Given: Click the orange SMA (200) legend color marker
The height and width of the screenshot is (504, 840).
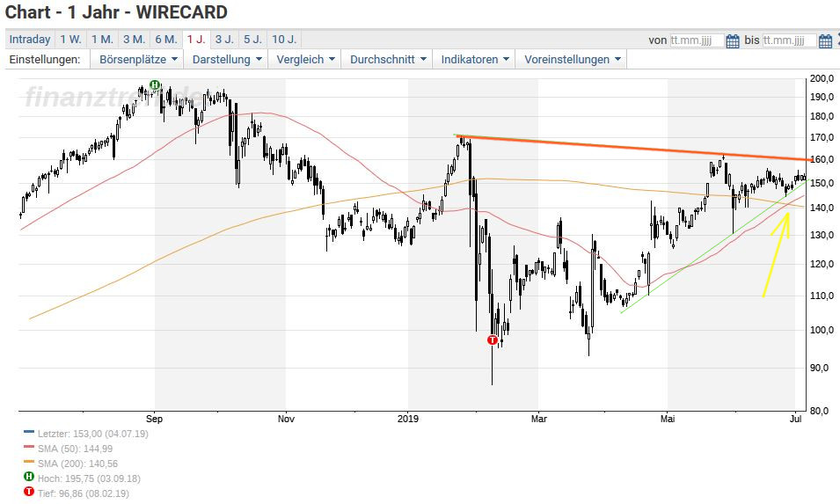Looking at the screenshot, I should tap(29, 462).
